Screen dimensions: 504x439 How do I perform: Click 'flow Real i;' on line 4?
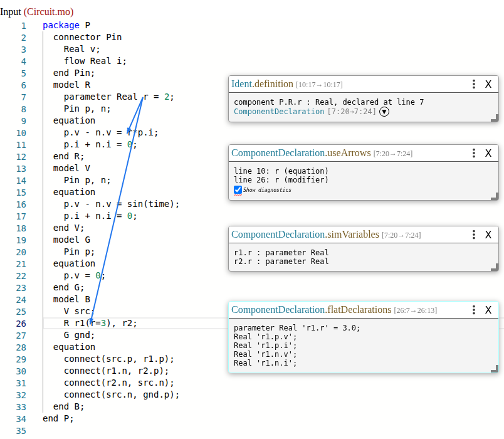click(x=95, y=61)
